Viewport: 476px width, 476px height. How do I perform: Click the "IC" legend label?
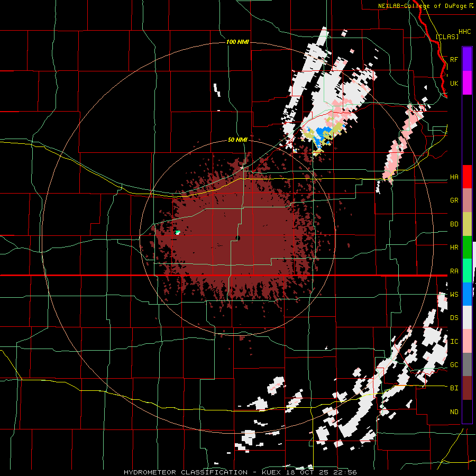click(454, 342)
